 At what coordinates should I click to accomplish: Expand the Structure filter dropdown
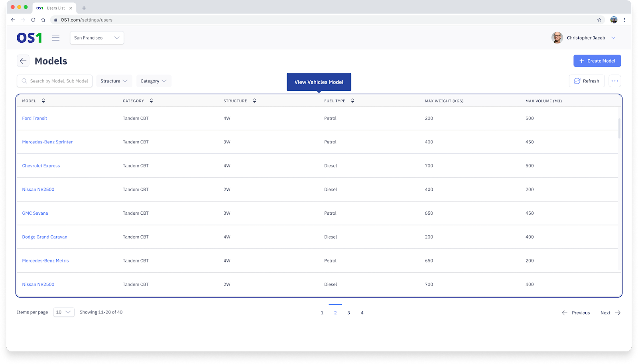114,81
